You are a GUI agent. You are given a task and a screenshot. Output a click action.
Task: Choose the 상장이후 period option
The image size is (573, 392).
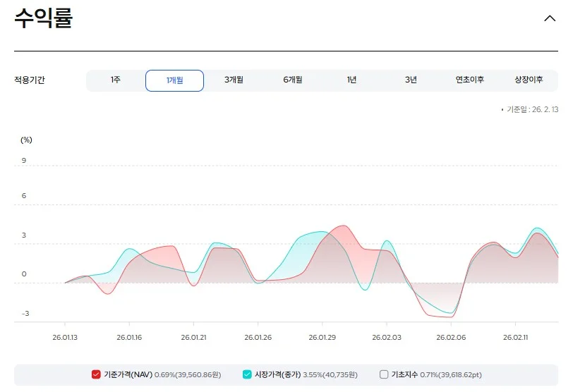(x=529, y=80)
